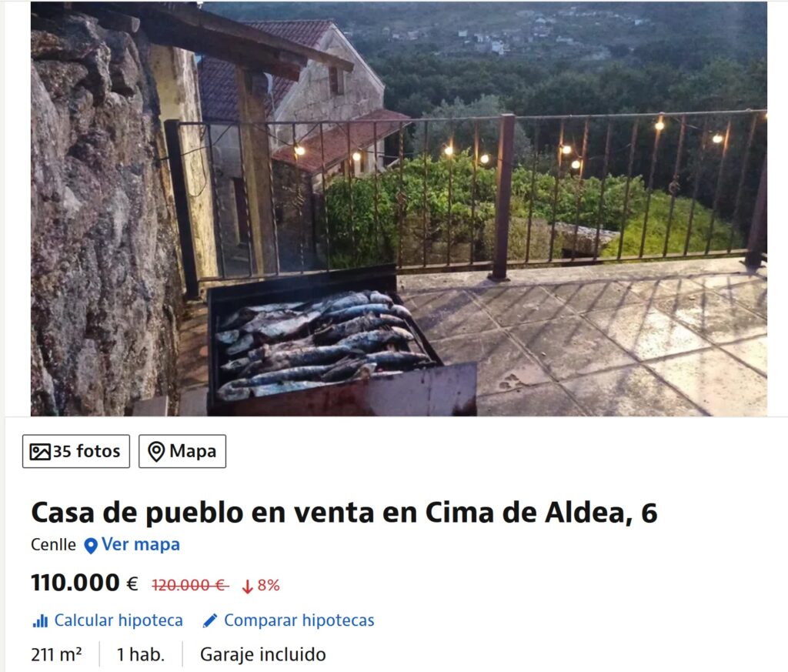The image size is (788, 672).
Task: Click the blue map pin beside Ver mapa
Action: pyautogui.click(x=91, y=546)
